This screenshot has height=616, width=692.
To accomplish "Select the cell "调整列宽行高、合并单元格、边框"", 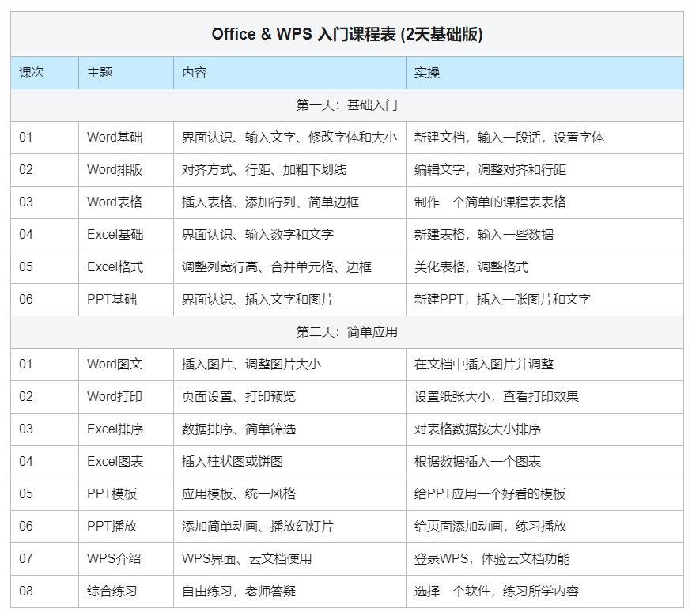I will coord(289,267).
